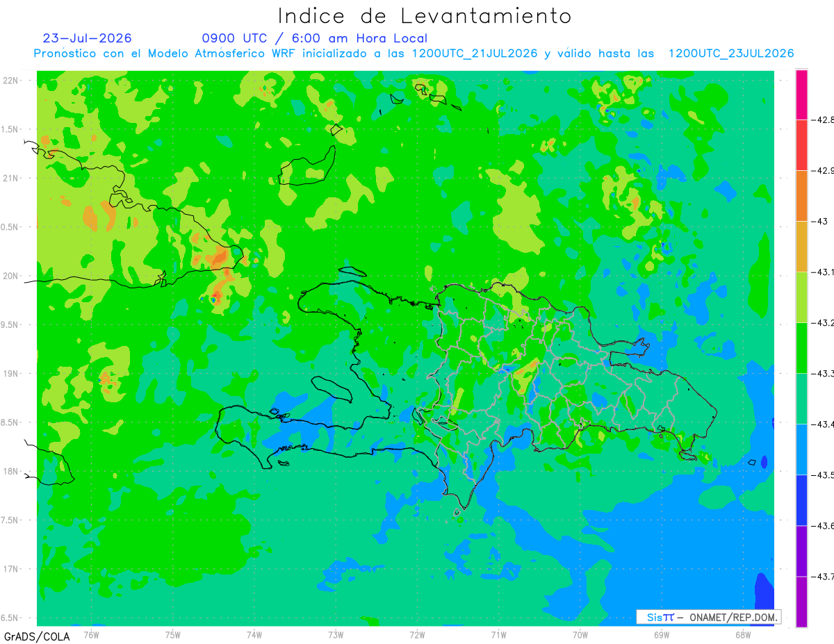The image size is (834, 644).
Task: Select the '23-Jul-2026' date text
Action: [x=87, y=38]
